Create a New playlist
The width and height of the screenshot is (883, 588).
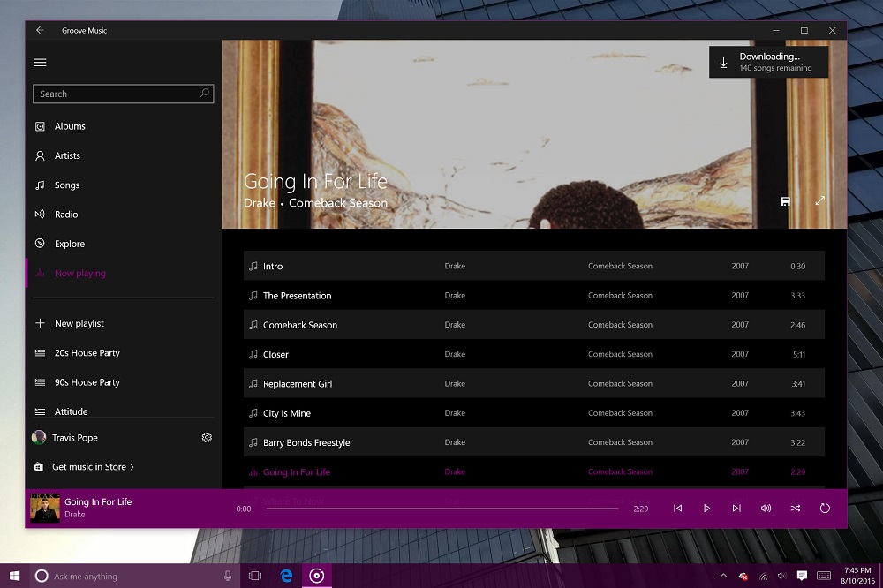click(124, 323)
